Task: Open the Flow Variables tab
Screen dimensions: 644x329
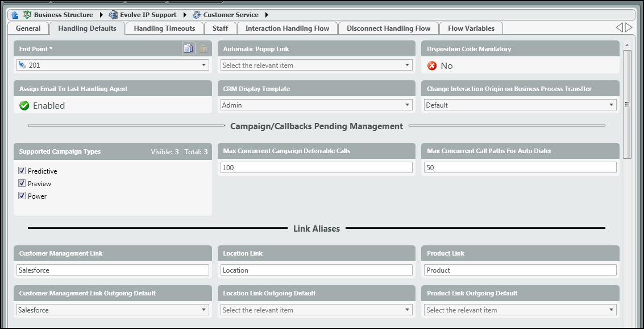Action: point(471,28)
